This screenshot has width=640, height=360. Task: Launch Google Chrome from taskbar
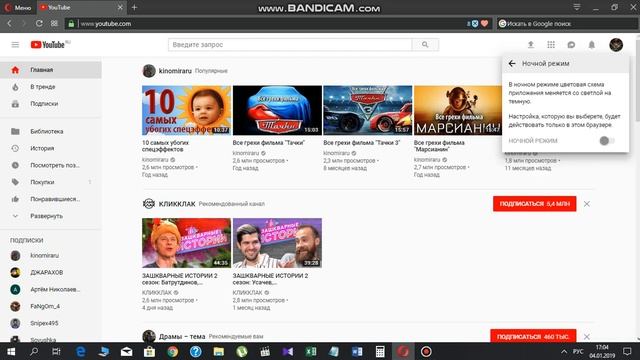pos(173,351)
